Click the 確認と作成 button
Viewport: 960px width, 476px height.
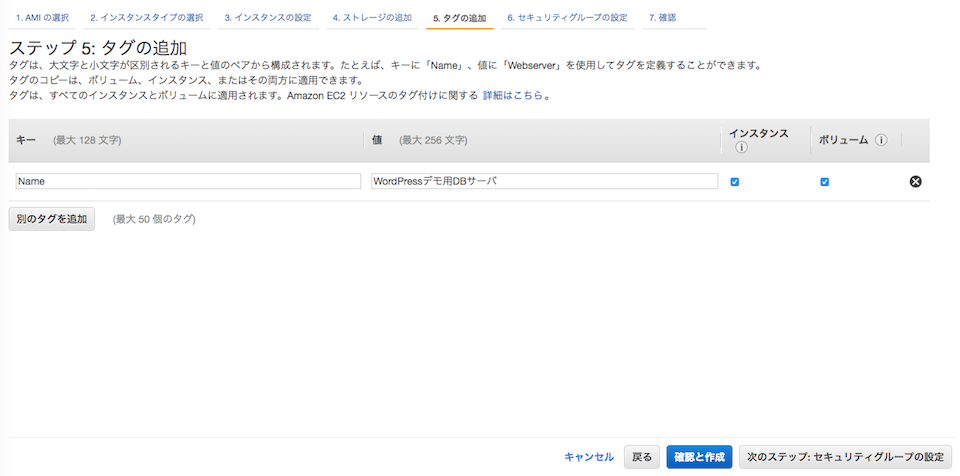(x=699, y=457)
